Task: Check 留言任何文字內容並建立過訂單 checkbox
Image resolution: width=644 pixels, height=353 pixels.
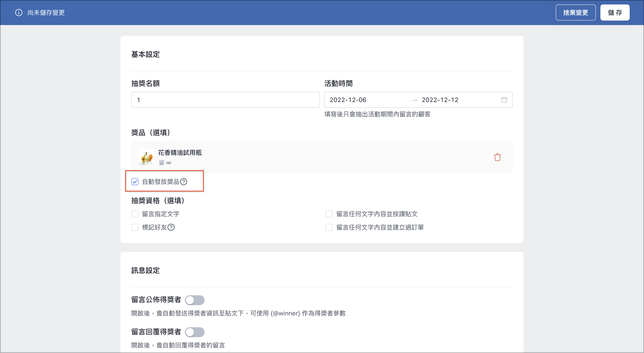Action: pos(329,228)
